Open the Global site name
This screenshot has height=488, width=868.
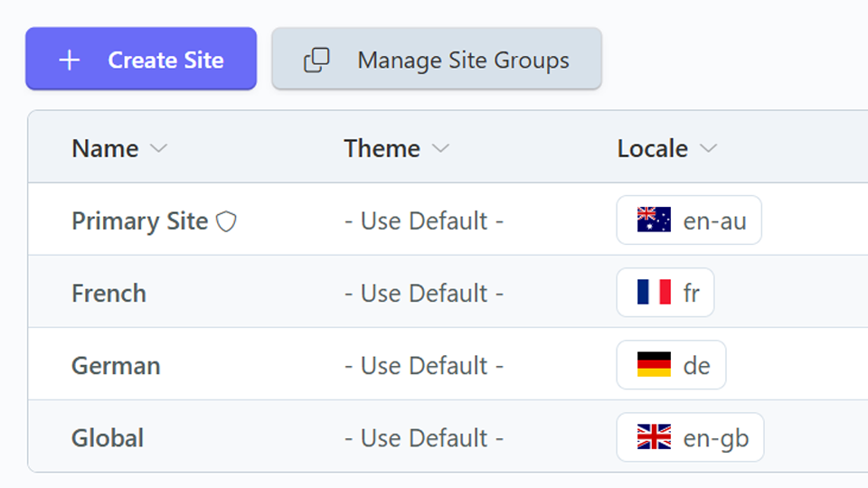[x=108, y=437]
